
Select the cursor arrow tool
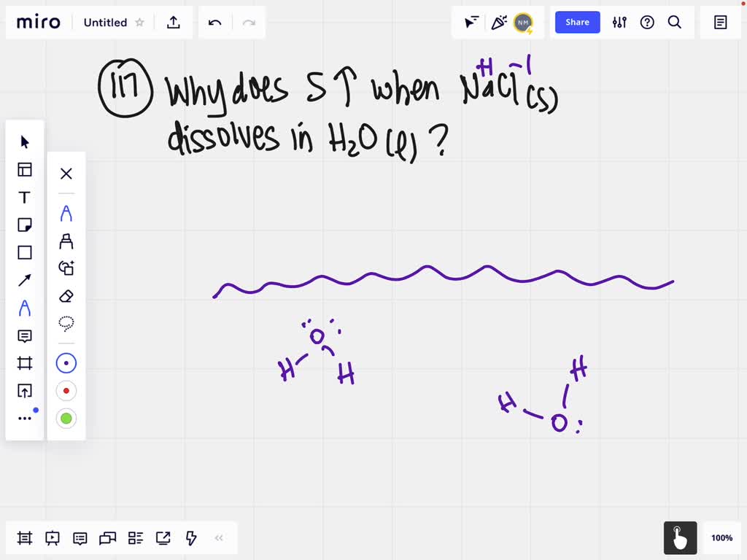25,141
